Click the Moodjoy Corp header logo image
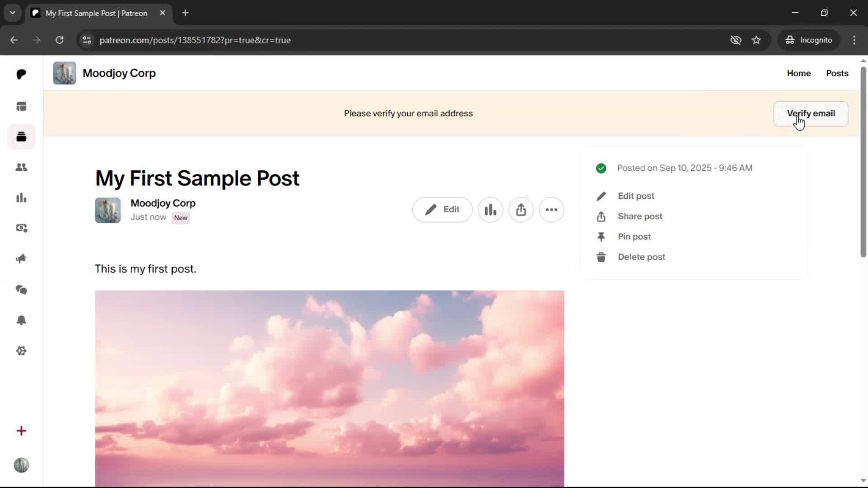 pyautogui.click(x=65, y=73)
